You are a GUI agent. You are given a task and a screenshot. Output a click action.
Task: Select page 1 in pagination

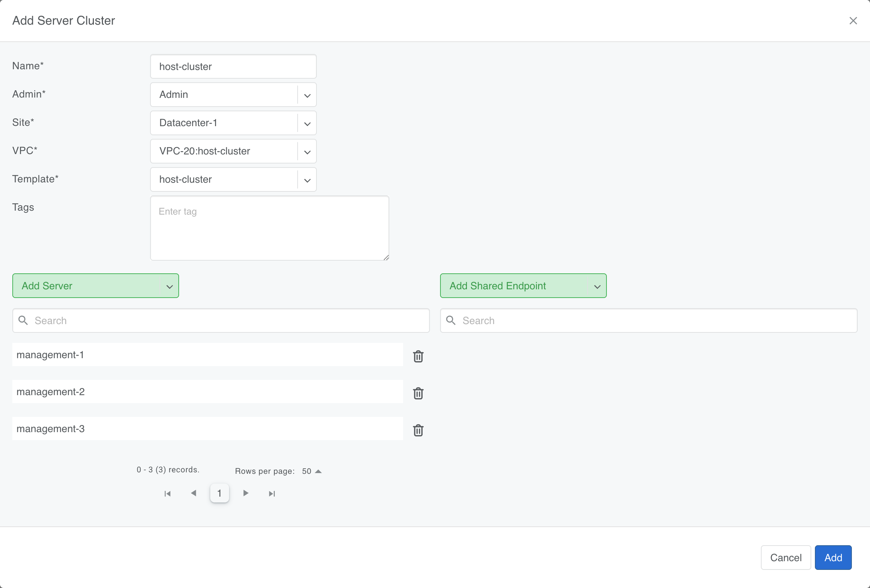click(219, 493)
